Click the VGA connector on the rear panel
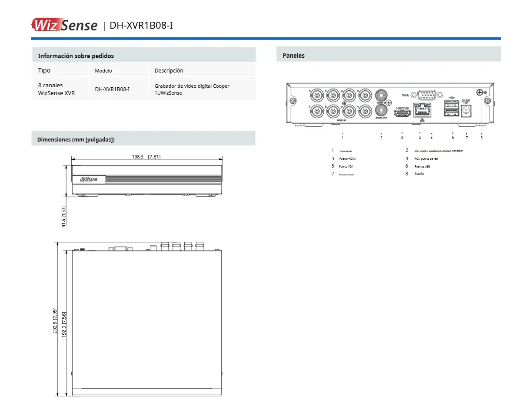The image size is (532, 402). [x=427, y=95]
